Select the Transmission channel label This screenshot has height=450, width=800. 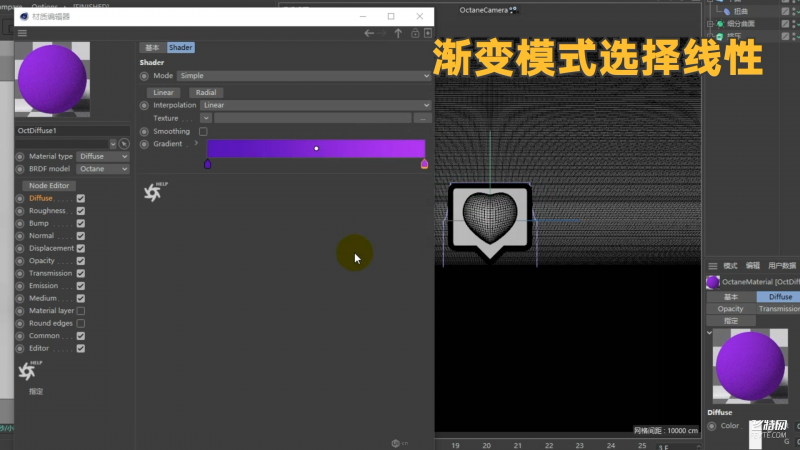pyautogui.click(x=51, y=273)
